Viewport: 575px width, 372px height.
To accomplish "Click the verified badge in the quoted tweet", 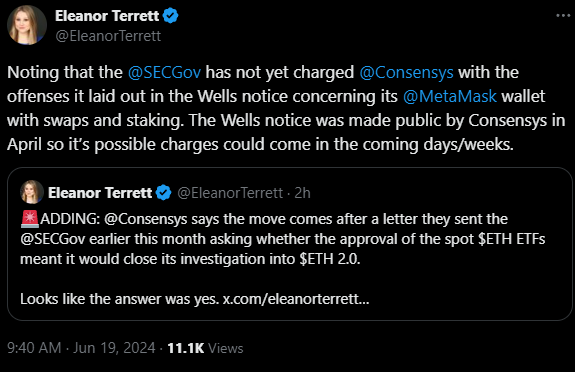I will tap(164, 193).
